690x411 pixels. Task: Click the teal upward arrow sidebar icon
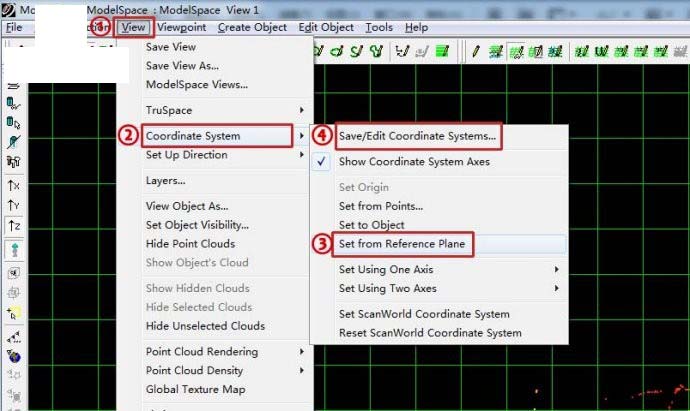14,250
